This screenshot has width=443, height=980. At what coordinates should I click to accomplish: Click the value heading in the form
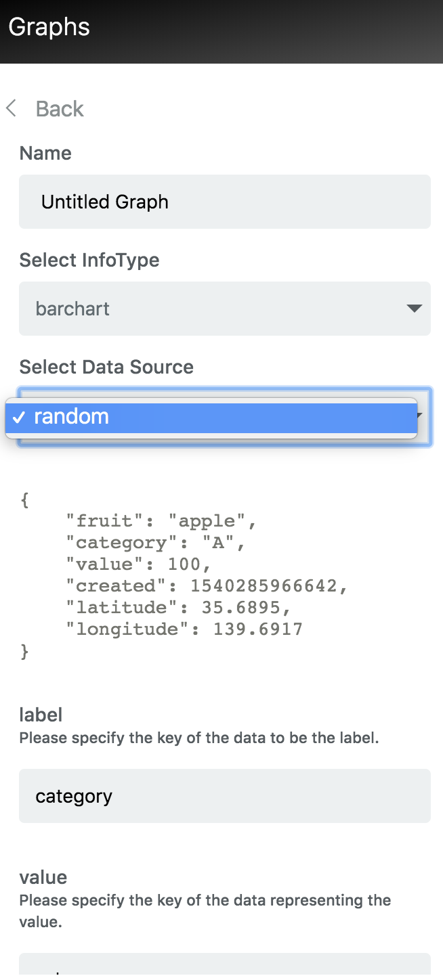pos(43,877)
